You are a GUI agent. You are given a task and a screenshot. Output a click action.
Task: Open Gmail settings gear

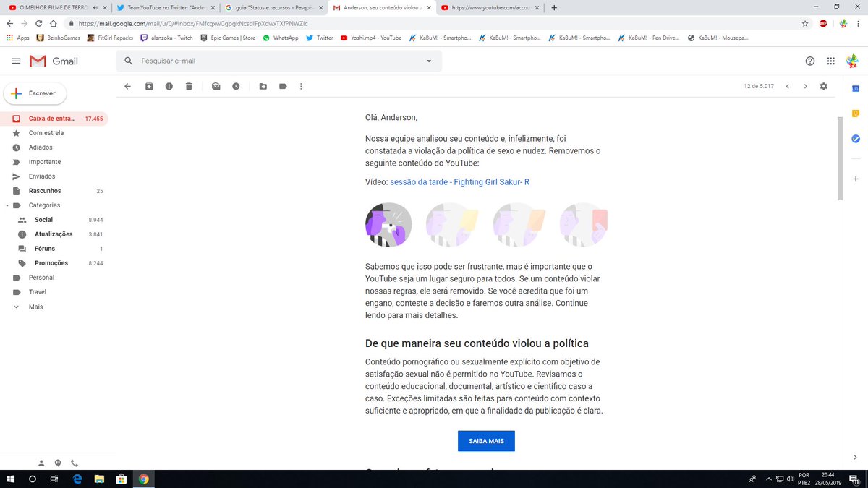tap(823, 86)
